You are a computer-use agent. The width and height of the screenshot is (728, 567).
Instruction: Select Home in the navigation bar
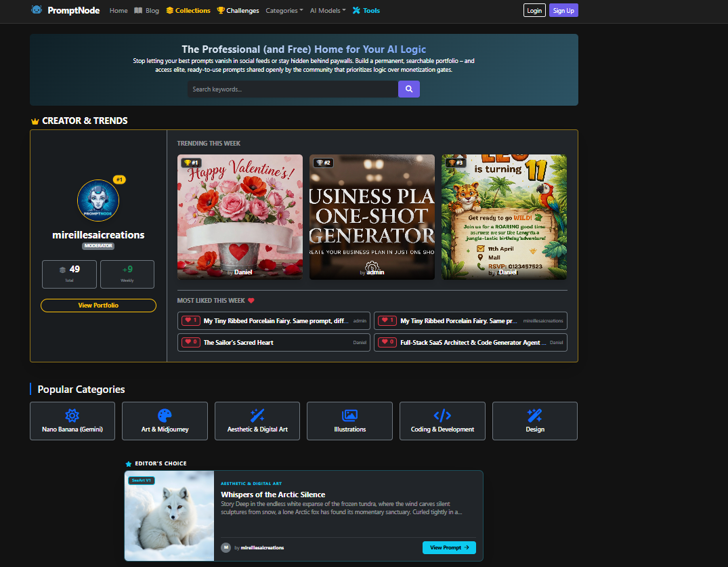click(x=119, y=10)
